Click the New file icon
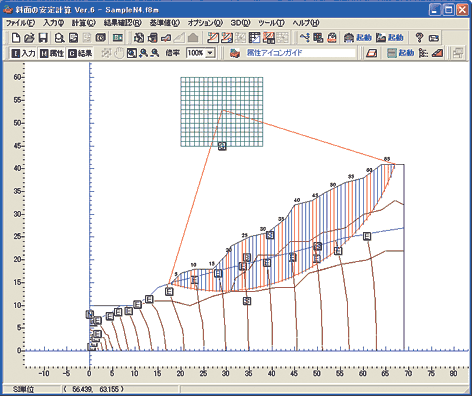The image size is (472, 396). click(x=16, y=38)
